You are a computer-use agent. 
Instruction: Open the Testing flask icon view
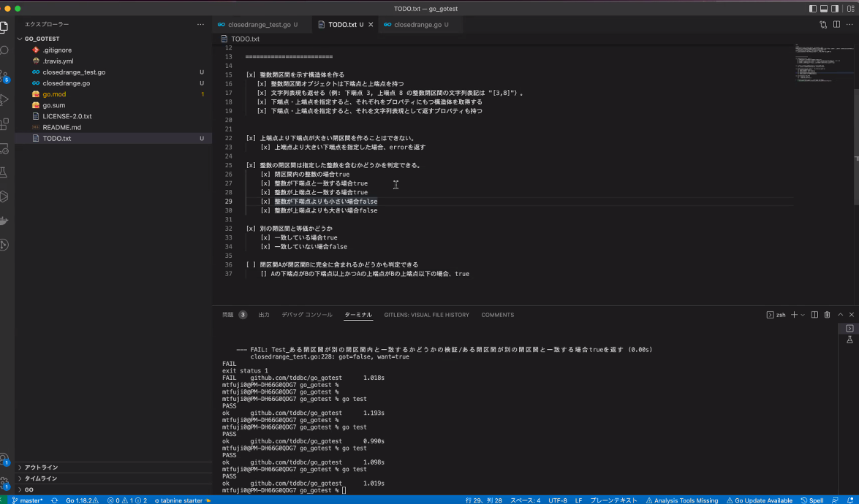[x=4, y=172]
